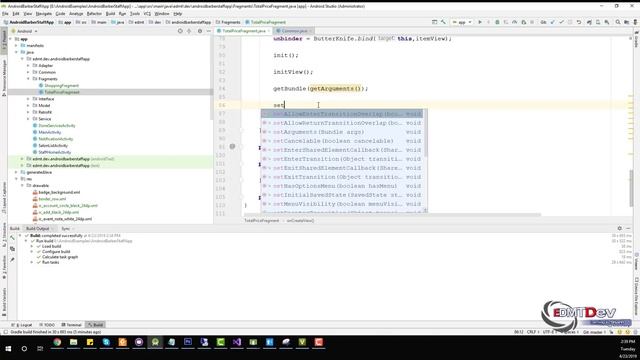Open the Build menu in menu bar
Image resolution: width=640 pixels, height=360 pixels.
[110, 14]
